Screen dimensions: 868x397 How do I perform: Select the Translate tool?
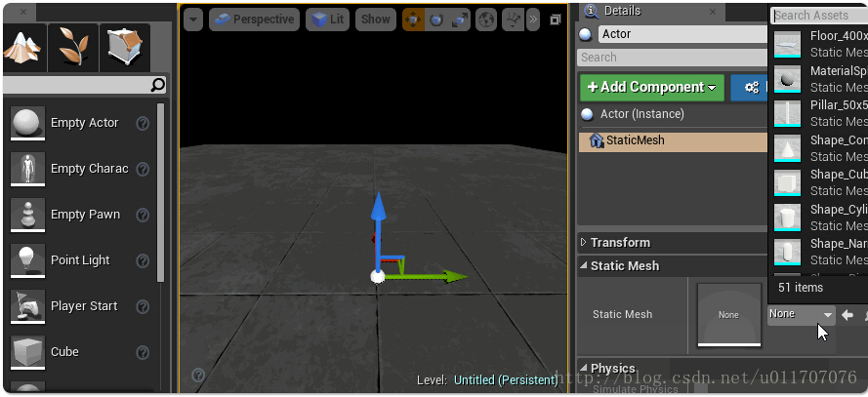[414, 20]
